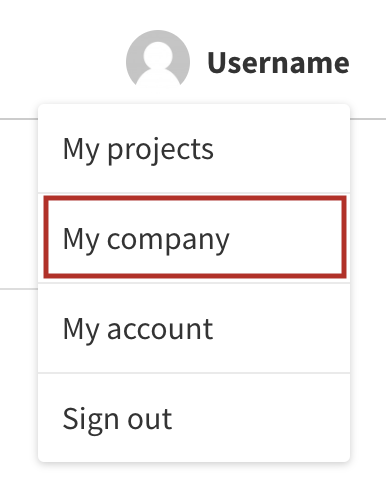Choose the entry above Sign out

(x=194, y=328)
